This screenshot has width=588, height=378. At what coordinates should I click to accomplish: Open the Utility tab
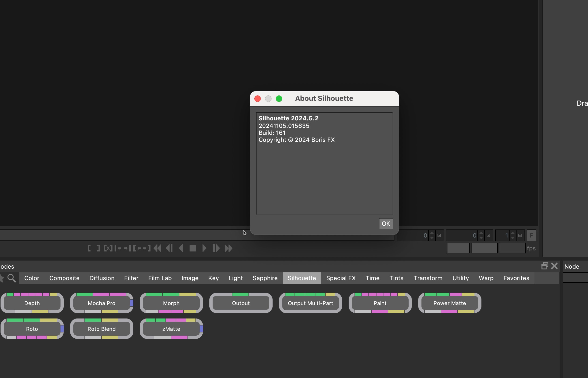click(x=461, y=278)
